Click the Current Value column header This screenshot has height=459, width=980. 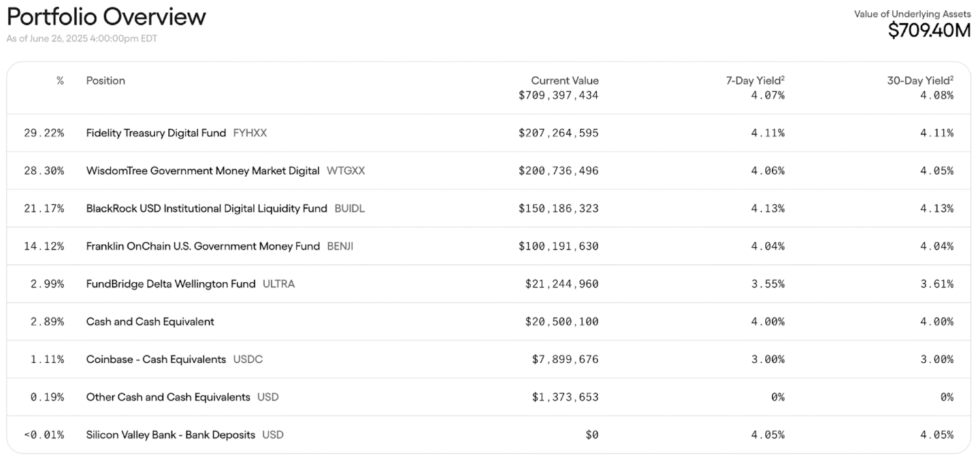(564, 80)
